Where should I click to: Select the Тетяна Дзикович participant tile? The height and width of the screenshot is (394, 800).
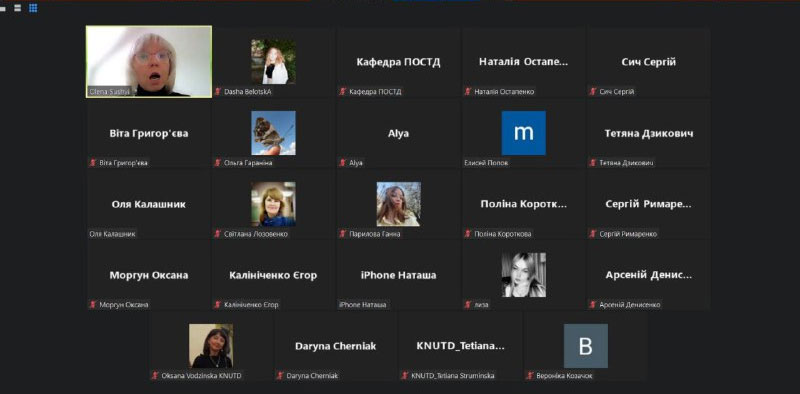click(x=648, y=133)
